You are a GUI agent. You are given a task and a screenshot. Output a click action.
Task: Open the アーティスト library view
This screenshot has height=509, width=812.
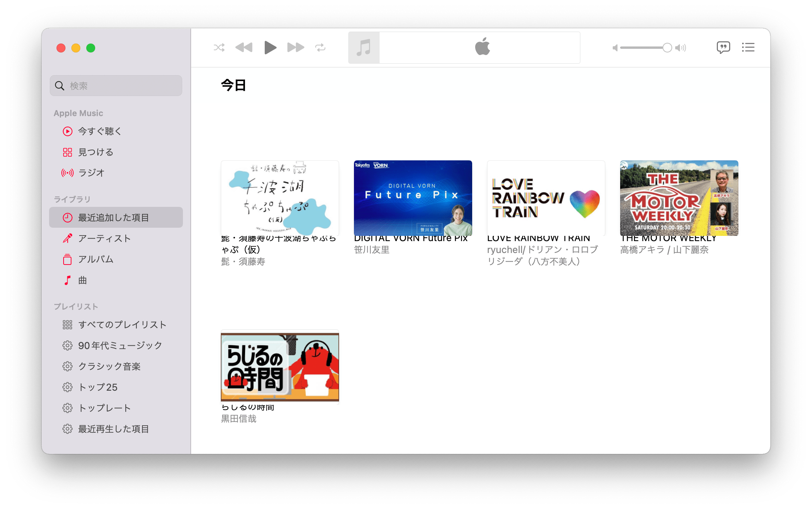click(104, 239)
